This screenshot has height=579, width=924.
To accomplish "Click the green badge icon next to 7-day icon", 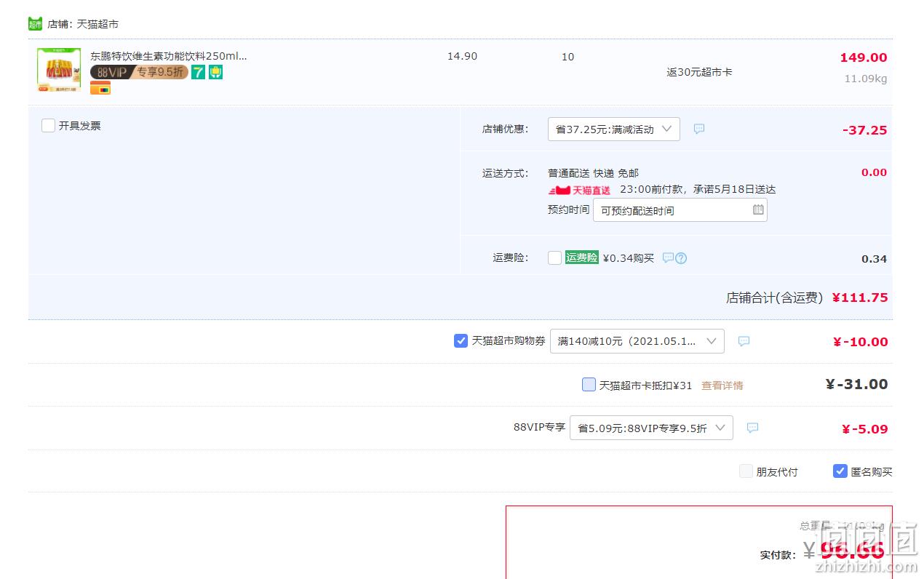I will pos(215,72).
